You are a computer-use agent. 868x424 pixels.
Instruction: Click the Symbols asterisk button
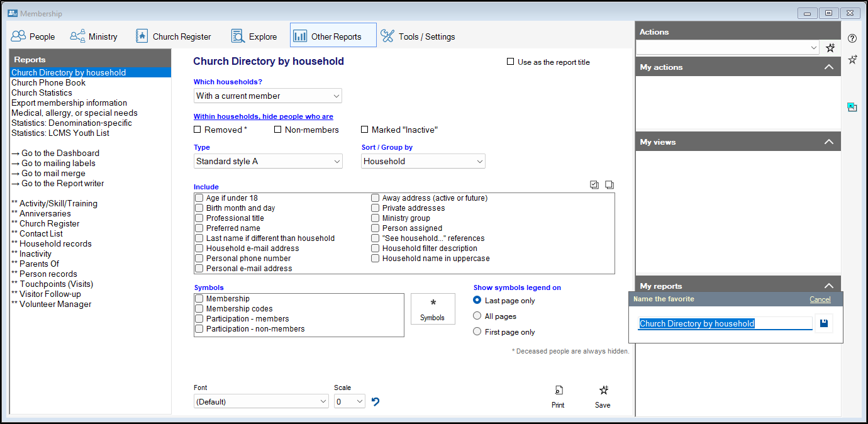coord(433,309)
